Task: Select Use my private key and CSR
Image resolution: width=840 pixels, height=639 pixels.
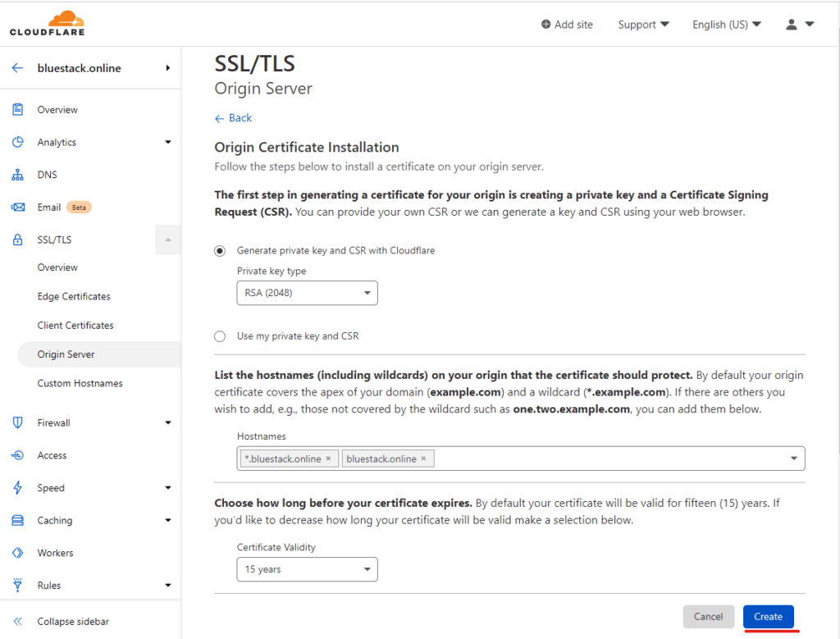Action: (x=220, y=336)
